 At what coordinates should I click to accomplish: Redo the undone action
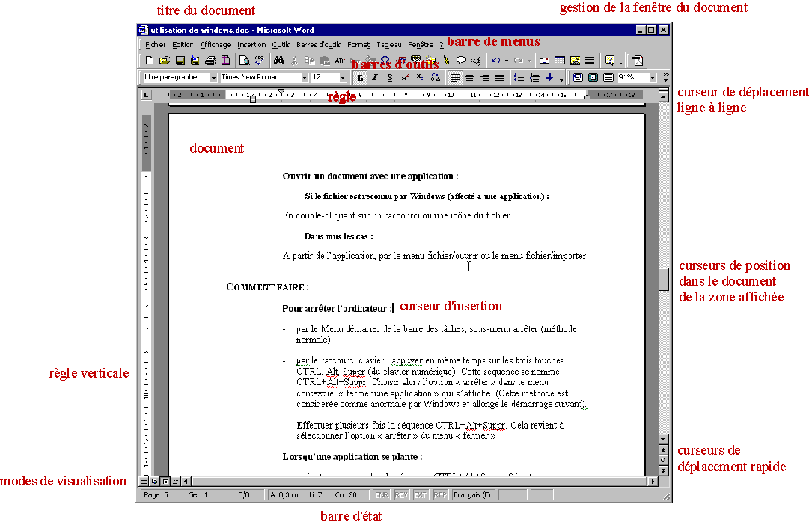518,61
